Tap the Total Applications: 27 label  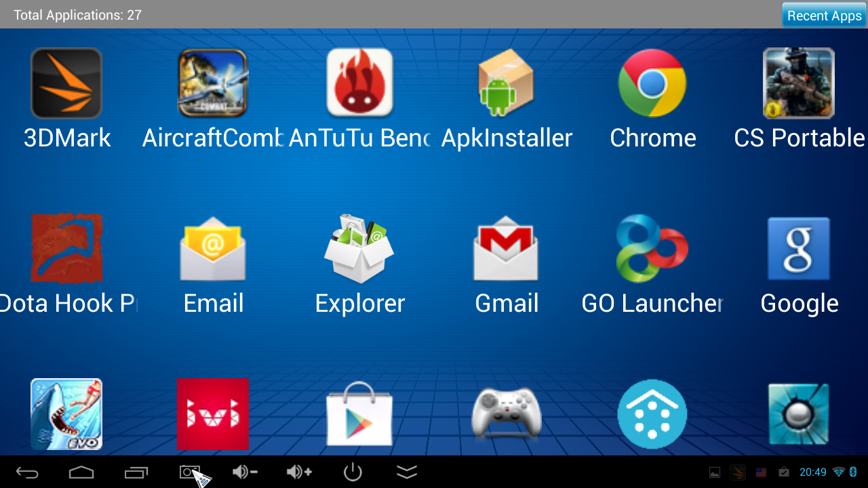click(77, 15)
